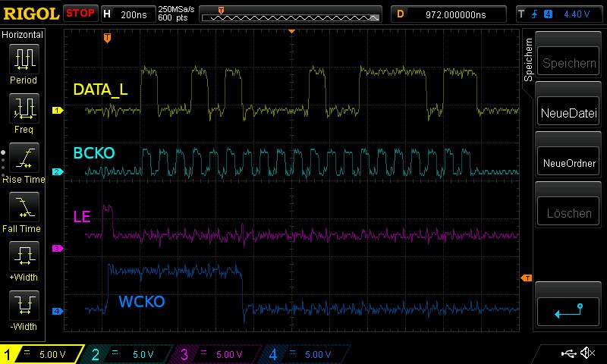Click the 600 pts memory depth text
The height and width of the screenshot is (364, 607).
tap(173, 17)
